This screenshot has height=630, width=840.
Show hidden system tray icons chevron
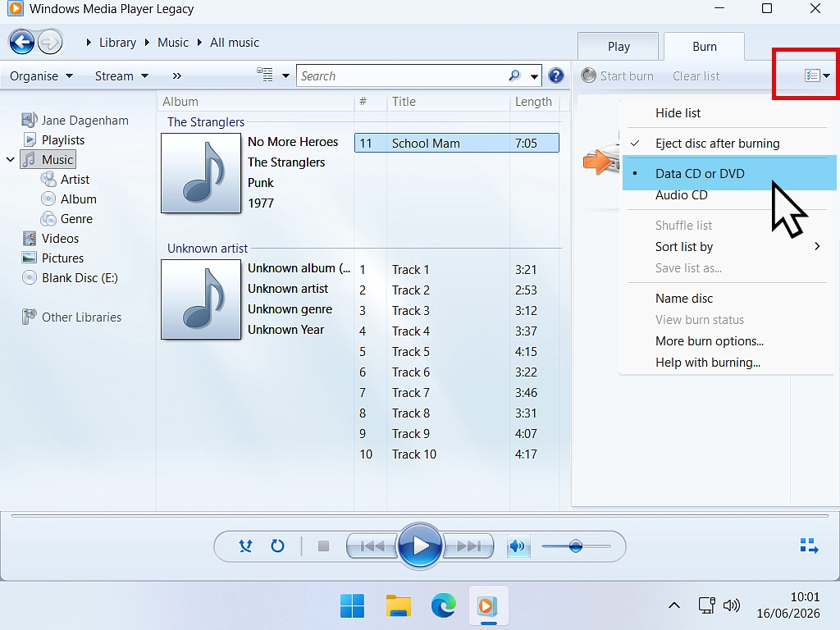(x=674, y=606)
